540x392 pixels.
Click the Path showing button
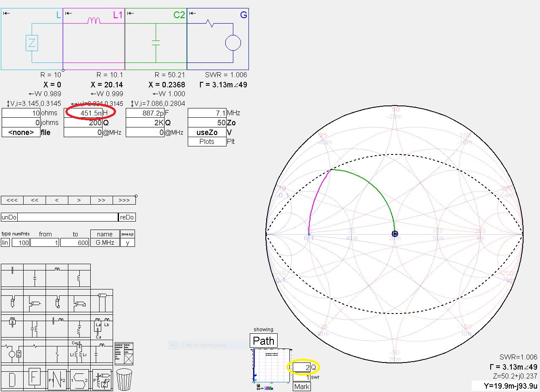264,341
